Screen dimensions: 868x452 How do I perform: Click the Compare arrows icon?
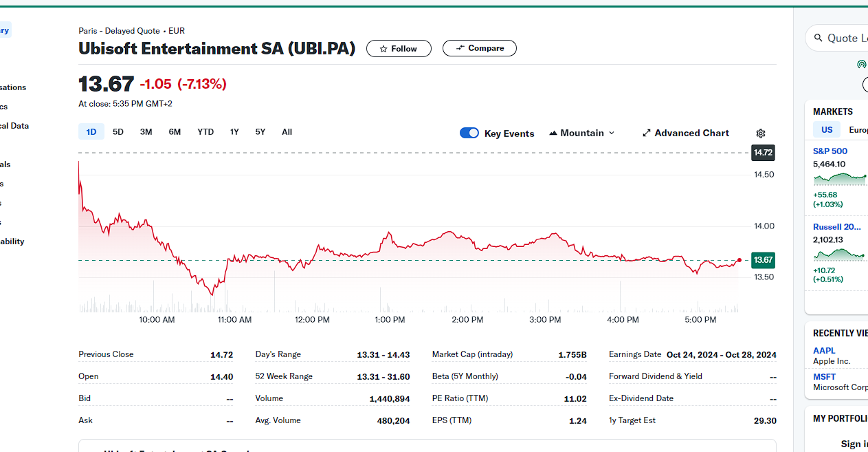(x=460, y=48)
